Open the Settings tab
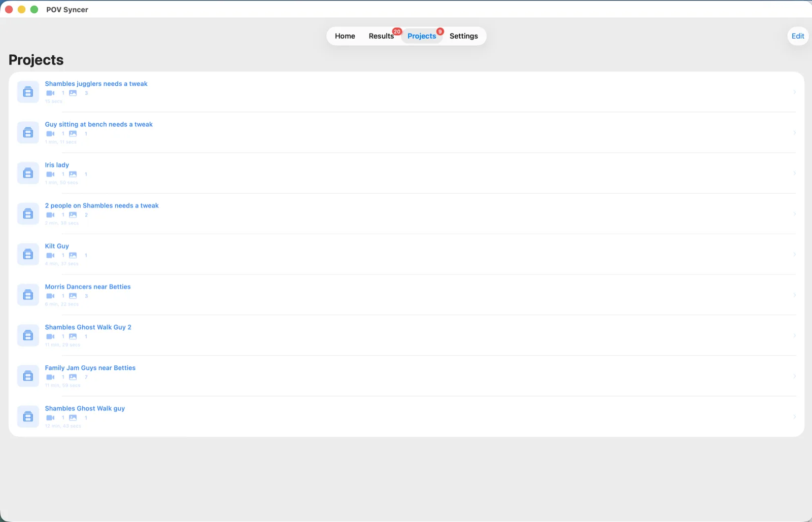812x522 pixels. (463, 36)
